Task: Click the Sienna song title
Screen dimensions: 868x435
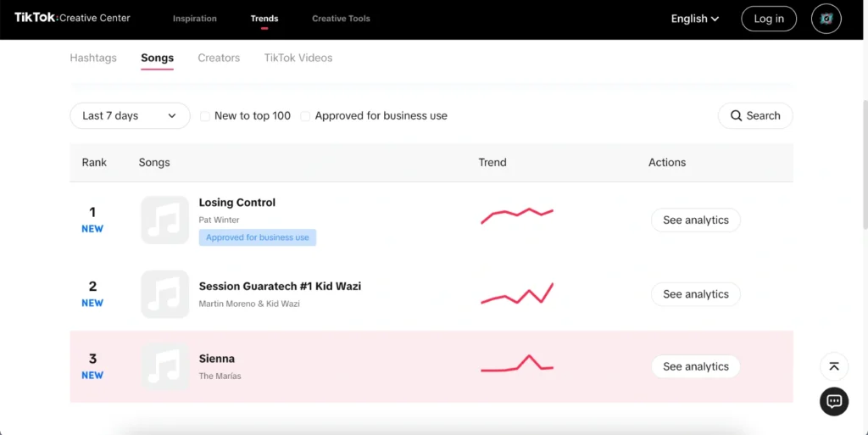Action: [217, 359]
